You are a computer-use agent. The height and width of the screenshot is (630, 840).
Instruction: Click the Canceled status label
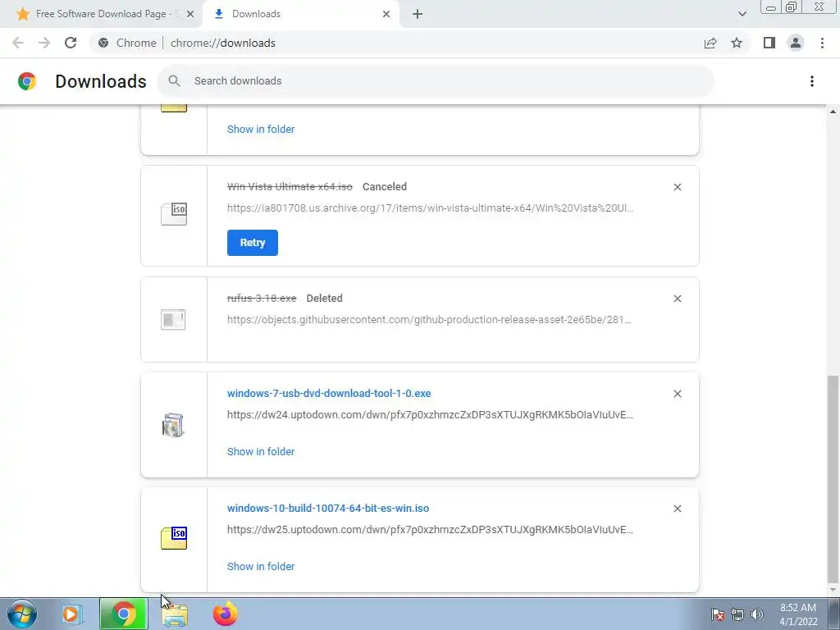coord(385,186)
